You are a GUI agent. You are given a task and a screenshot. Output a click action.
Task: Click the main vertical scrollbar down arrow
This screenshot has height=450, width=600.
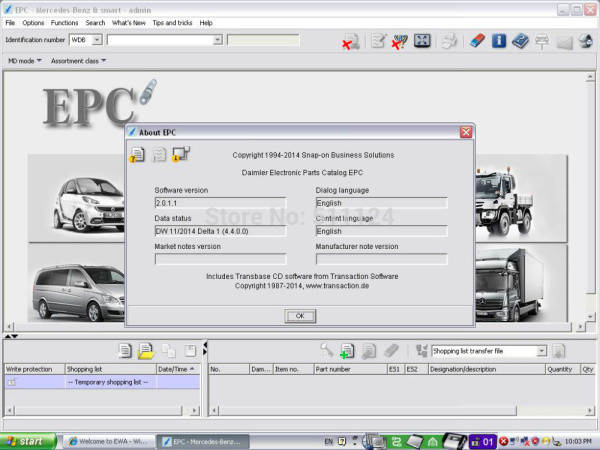coord(590,317)
